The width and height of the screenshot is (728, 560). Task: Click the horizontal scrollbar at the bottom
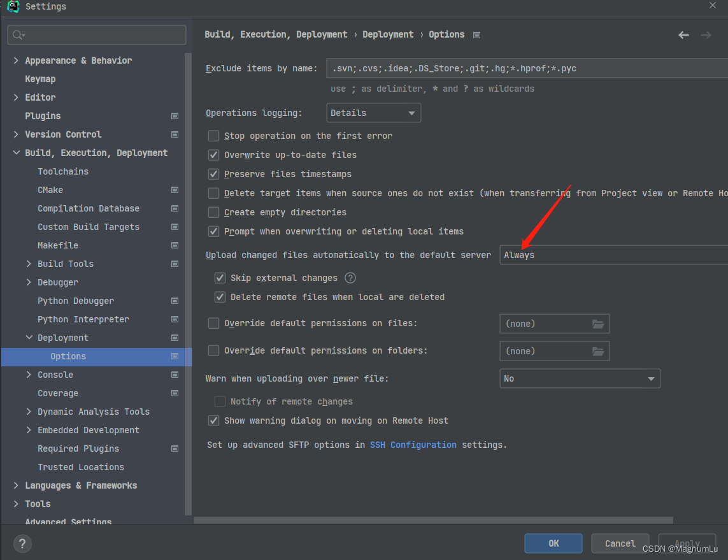coord(433,520)
